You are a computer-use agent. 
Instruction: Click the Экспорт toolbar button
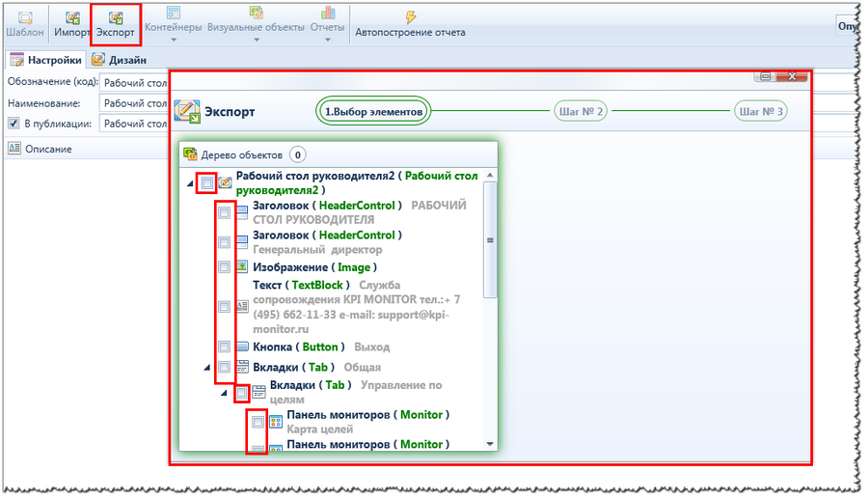pos(115,25)
